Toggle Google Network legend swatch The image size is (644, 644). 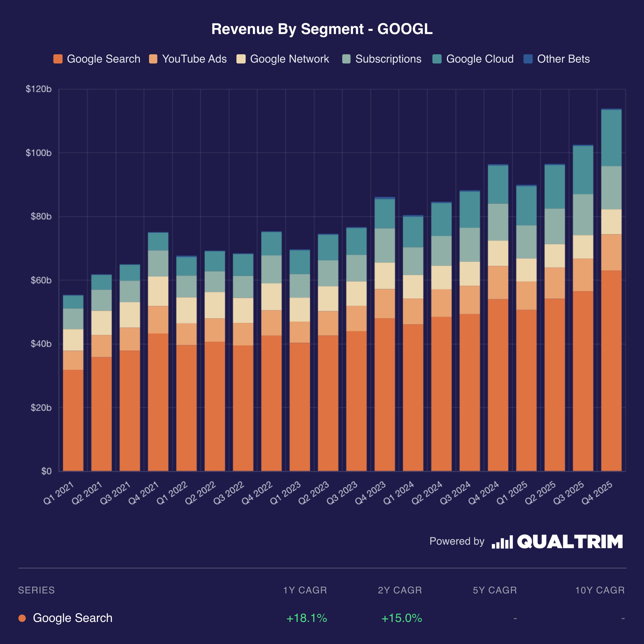(241, 59)
